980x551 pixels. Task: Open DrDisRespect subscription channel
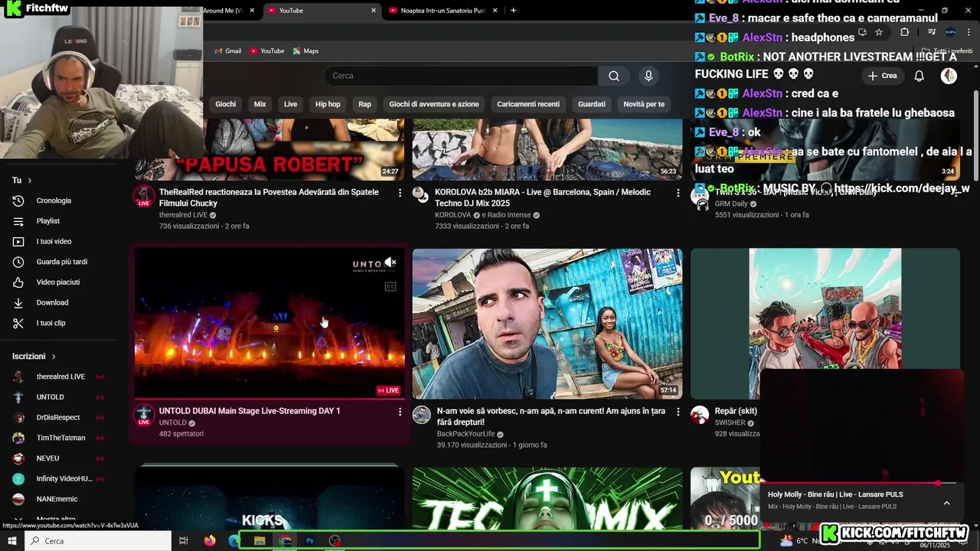[x=57, y=418]
